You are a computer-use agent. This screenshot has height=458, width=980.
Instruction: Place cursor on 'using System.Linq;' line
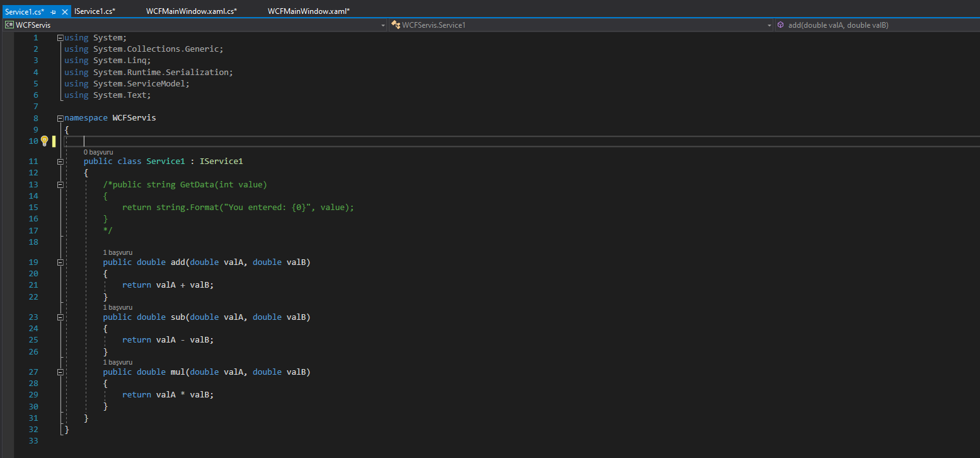point(108,61)
